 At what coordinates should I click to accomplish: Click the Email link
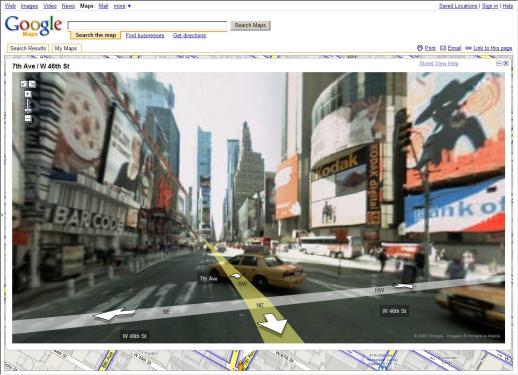[x=454, y=48]
